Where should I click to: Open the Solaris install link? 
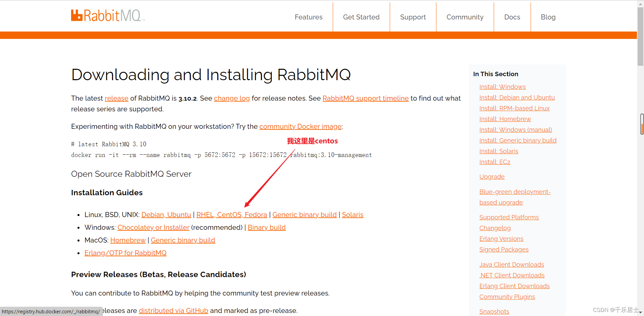coord(353,215)
